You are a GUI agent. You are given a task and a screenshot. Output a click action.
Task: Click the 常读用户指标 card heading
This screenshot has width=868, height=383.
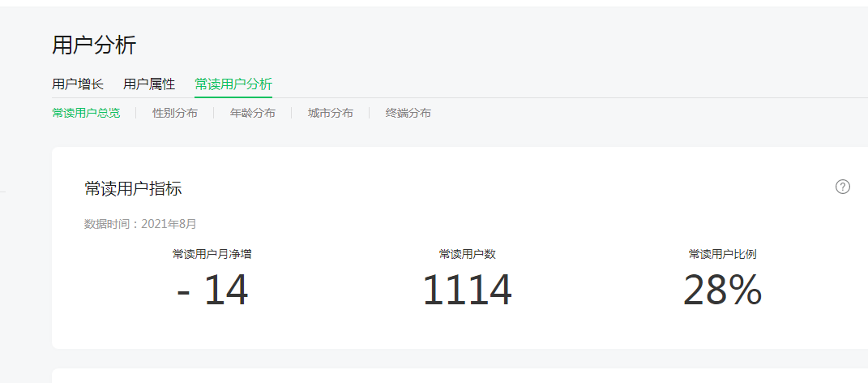[x=133, y=189]
